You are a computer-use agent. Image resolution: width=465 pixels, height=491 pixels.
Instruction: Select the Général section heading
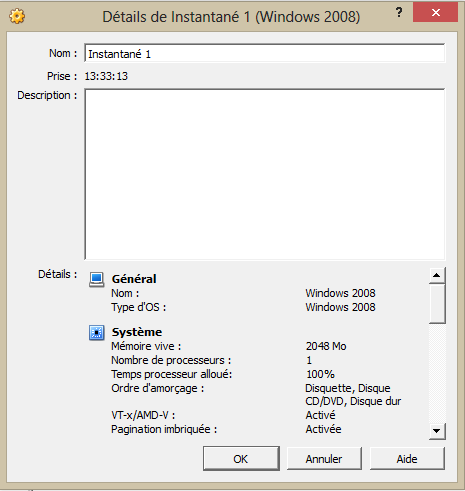click(134, 279)
